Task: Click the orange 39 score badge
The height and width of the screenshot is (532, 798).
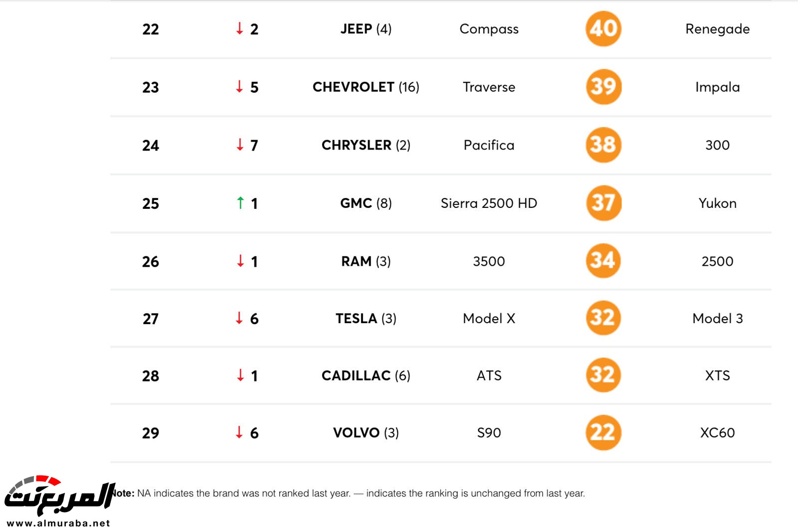Action: click(603, 87)
